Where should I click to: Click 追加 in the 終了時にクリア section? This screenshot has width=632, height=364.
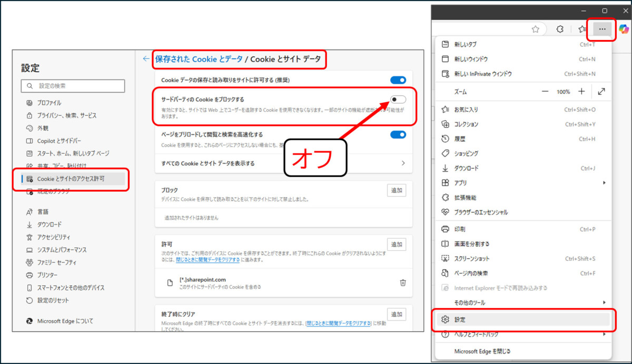click(396, 314)
